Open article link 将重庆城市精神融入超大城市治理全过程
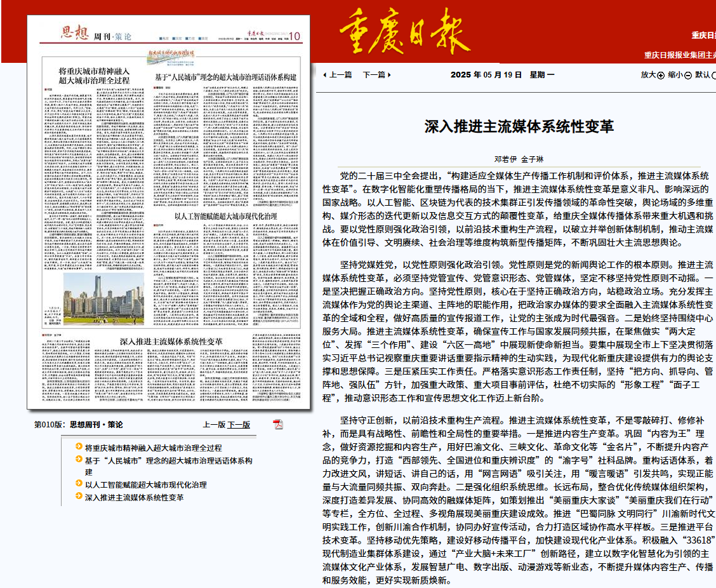 [153, 448]
